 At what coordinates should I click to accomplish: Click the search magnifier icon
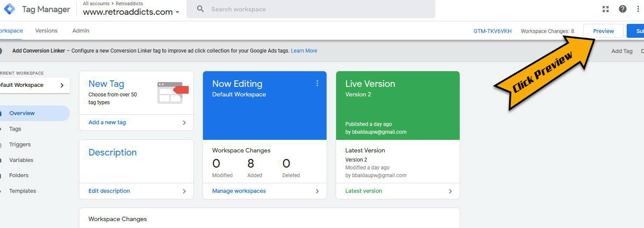coord(200,9)
